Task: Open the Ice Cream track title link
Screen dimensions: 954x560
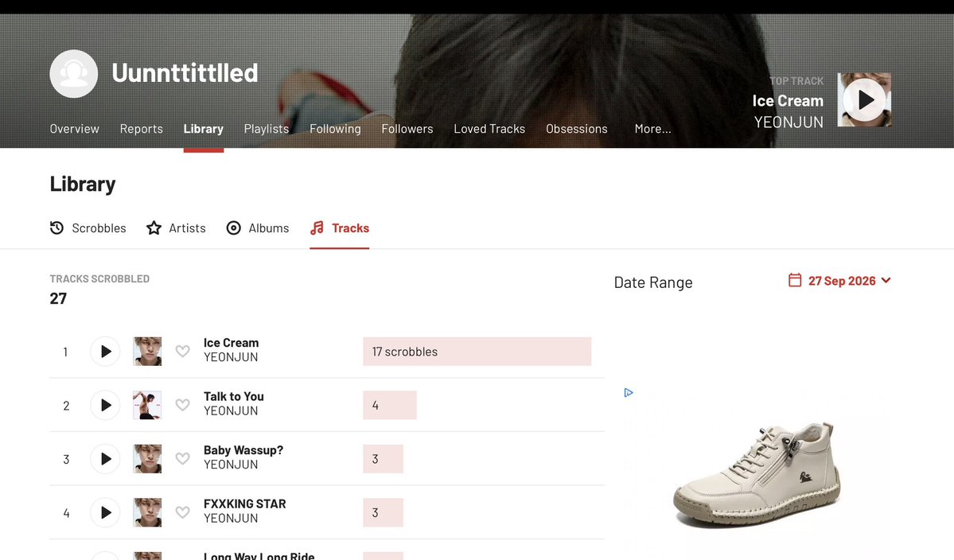Action: pyautogui.click(x=232, y=343)
